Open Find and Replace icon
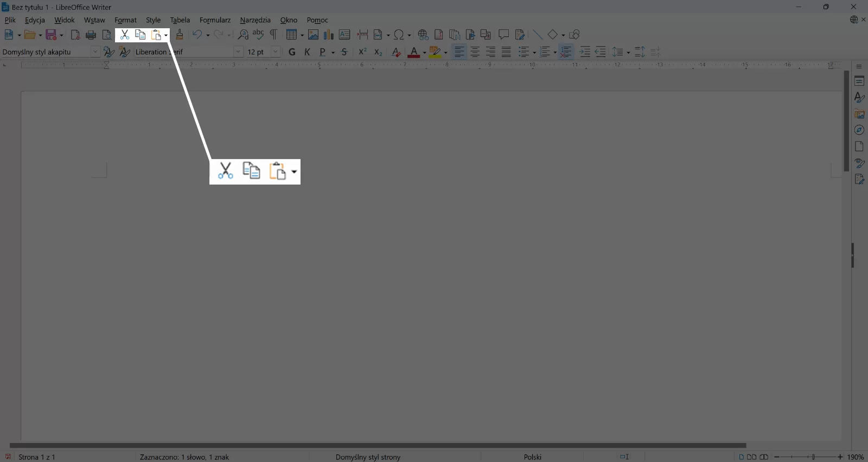 (243, 35)
